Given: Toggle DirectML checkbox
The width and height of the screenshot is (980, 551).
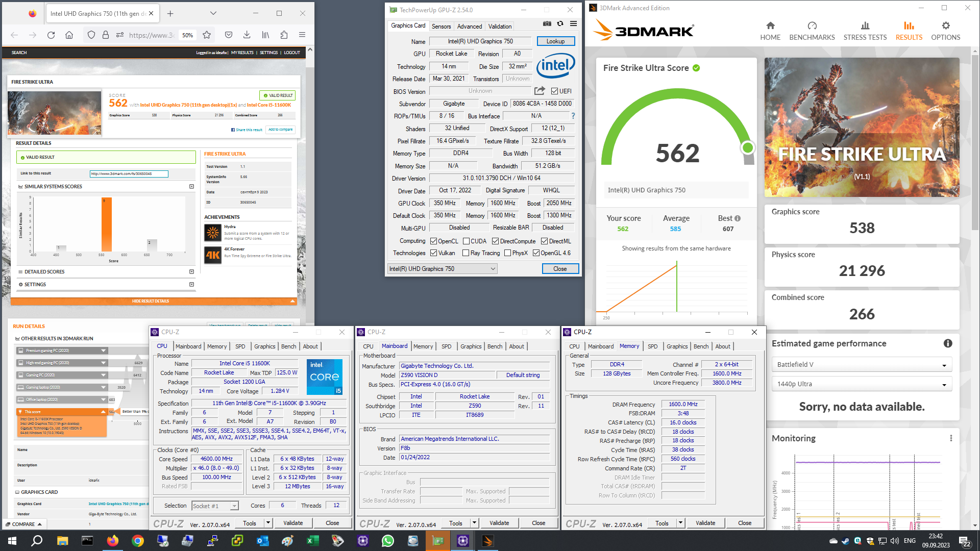Looking at the screenshot, I should 544,241.
